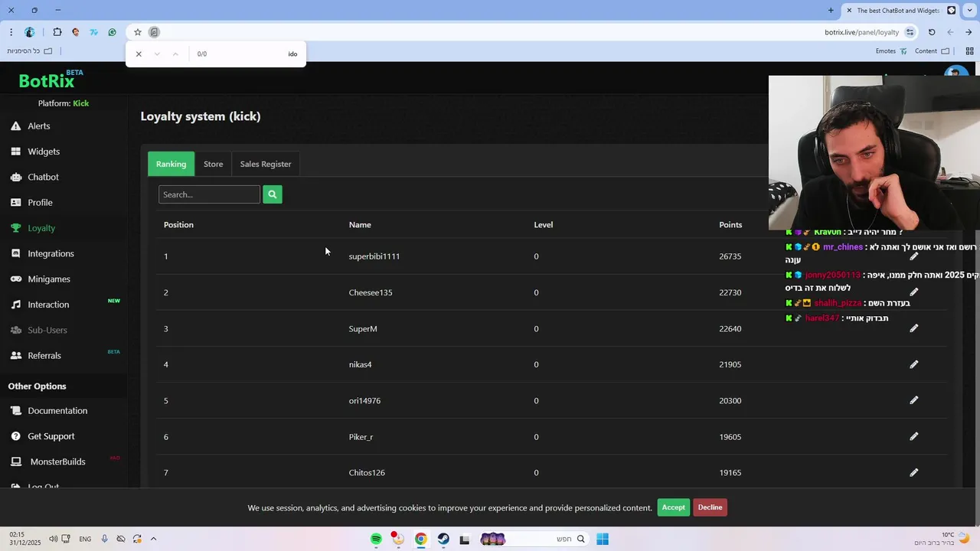The height and width of the screenshot is (551, 980).
Task: Switch to the Sales Register tab
Action: (x=266, y=164)
